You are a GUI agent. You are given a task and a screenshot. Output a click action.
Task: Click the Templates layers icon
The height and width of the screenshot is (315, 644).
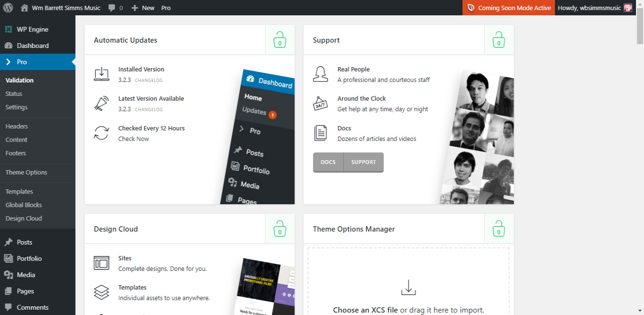click(102, 292)
